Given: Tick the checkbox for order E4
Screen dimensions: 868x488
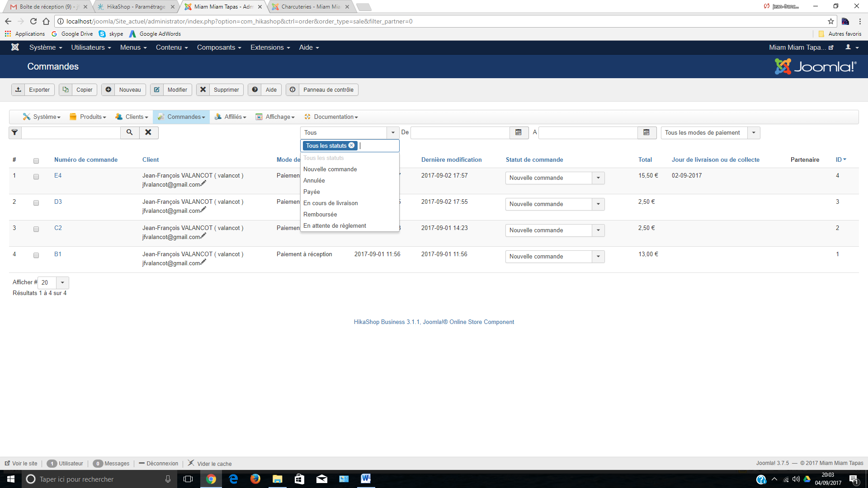Looking at the screenshot, I should 36,177.
